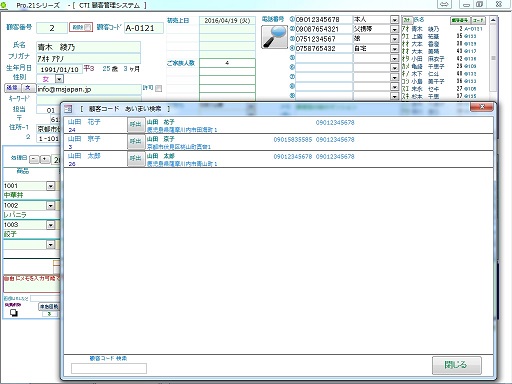Click phone 09015835585 in the 山田 京子 row

293,140
